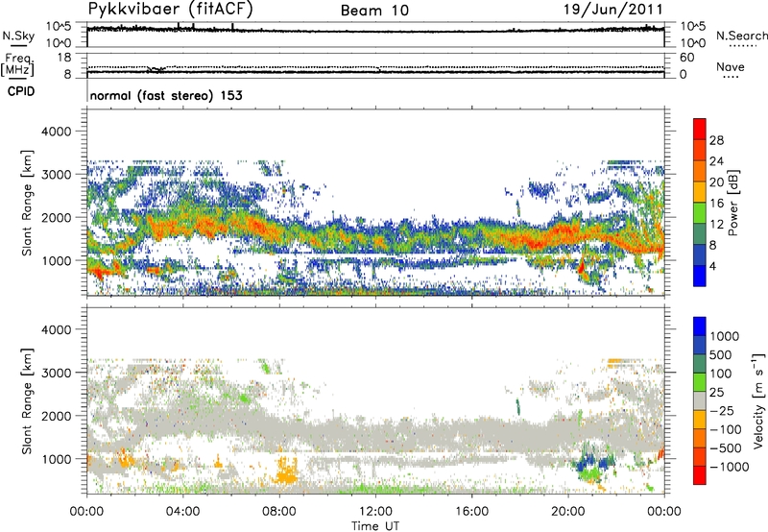Click the 'Pykkvibaer (fitACF)' title text
Viewport: 768px width, 532px height.
pos(170,10)
